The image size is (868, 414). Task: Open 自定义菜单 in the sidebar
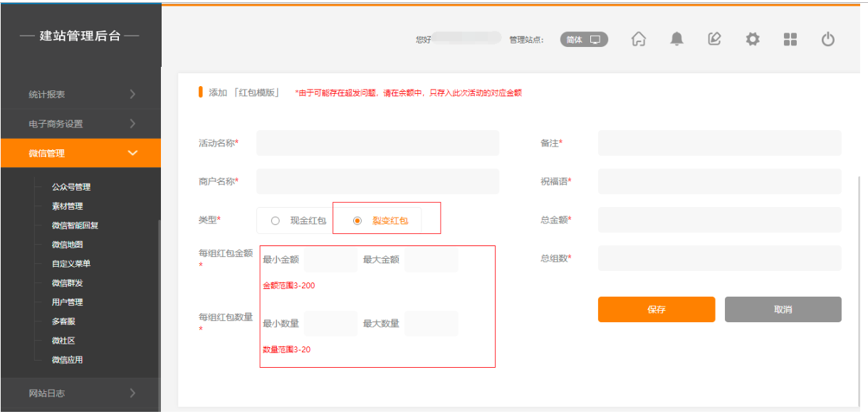[71, 264]
